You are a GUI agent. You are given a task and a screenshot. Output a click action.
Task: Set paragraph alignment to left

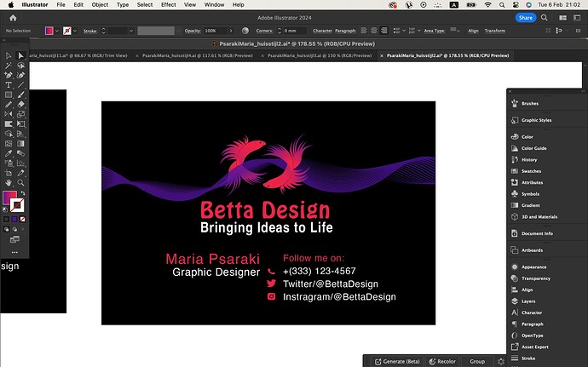364,31
